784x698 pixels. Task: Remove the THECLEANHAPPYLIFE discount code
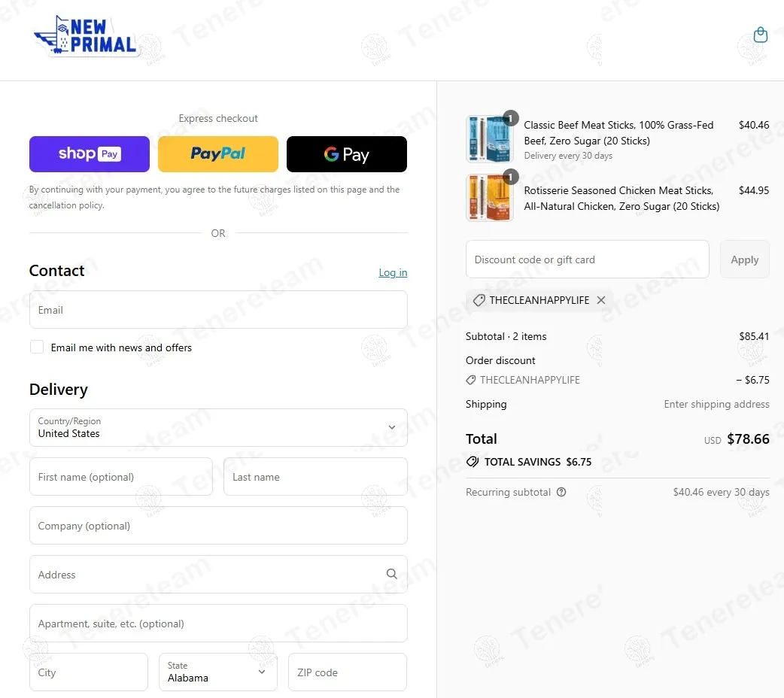(x=601, y=300)
